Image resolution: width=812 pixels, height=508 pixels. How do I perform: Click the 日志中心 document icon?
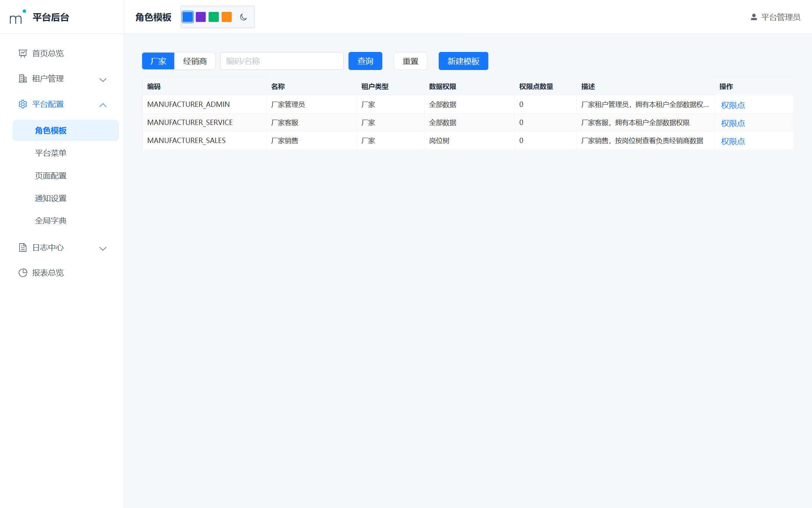pos(23,247)
